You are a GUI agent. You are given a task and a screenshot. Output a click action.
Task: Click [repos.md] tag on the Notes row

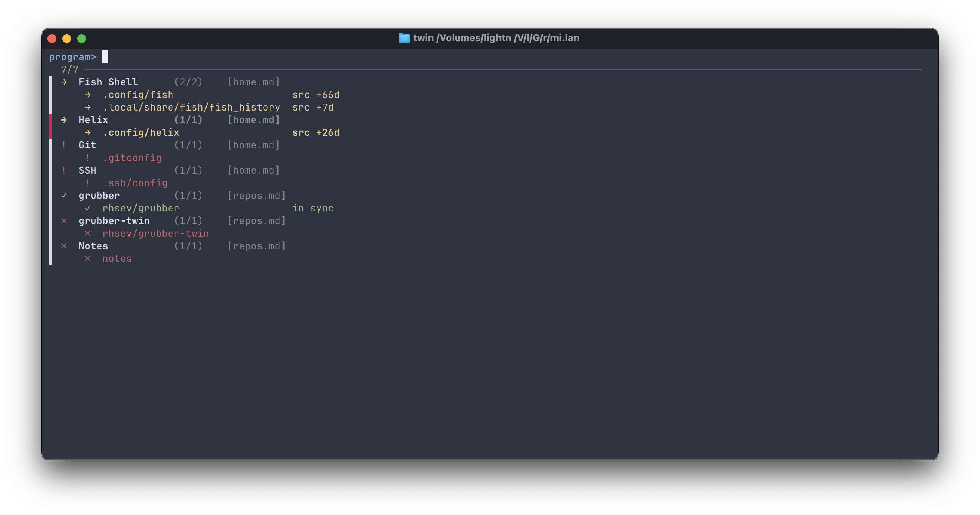click(257, 246)
